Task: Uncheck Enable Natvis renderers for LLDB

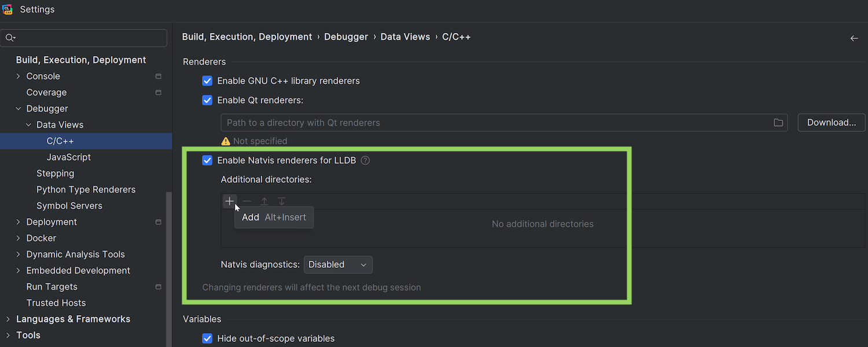Action: (207, 160)
